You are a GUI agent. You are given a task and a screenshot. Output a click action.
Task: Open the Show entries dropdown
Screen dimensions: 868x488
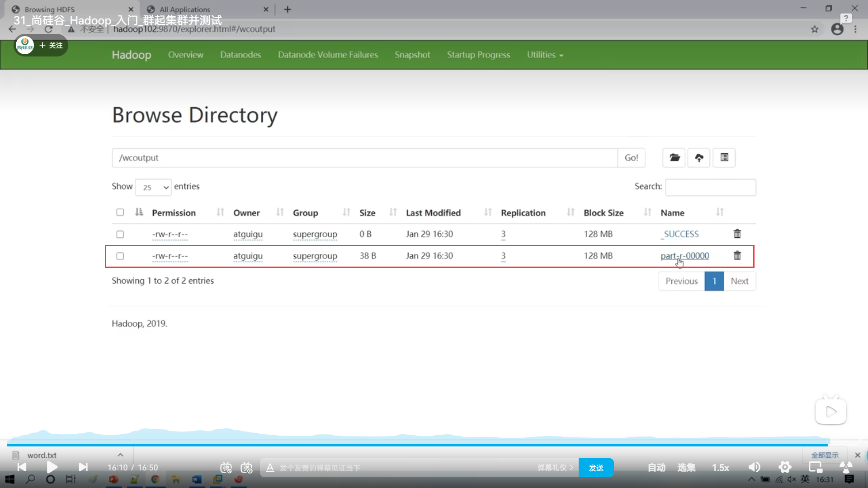(x=153, y=187)
